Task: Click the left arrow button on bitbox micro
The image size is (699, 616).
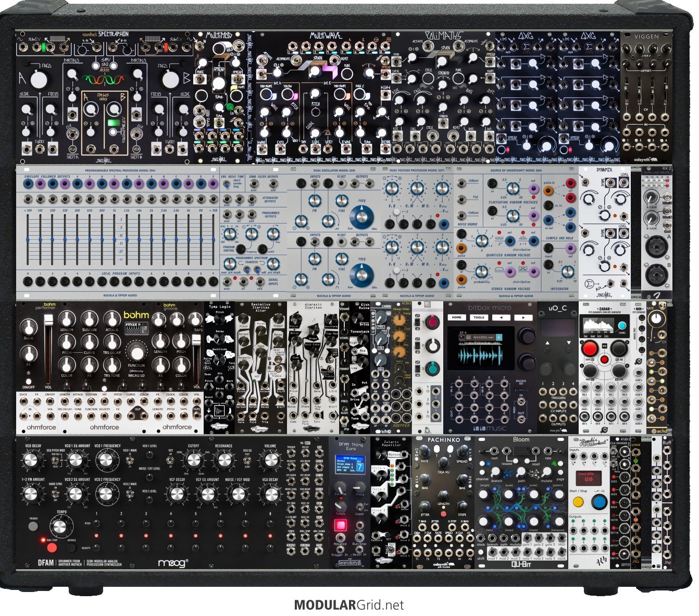Action: coord(501,317)
